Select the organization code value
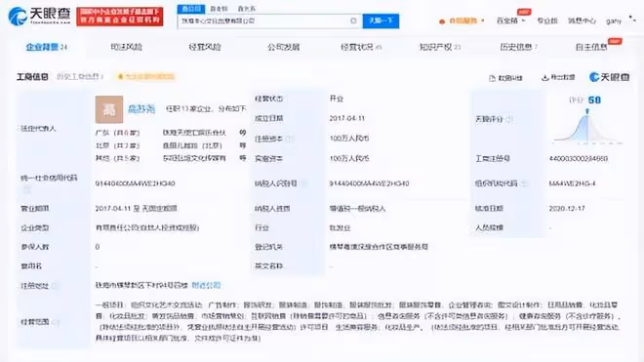The width and height of the screenshot is (644, 362). pos(572,183)
